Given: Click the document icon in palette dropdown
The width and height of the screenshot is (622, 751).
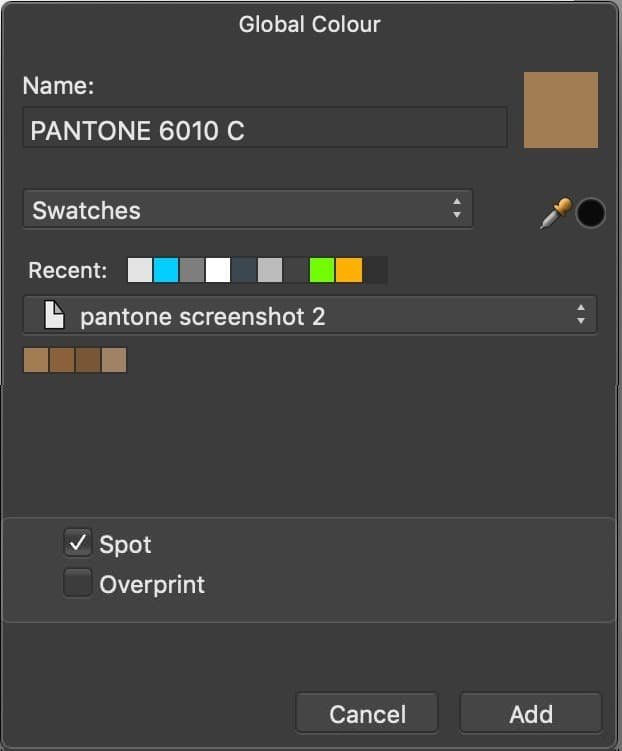Looking at the screenshot, I should coord(54,315).
